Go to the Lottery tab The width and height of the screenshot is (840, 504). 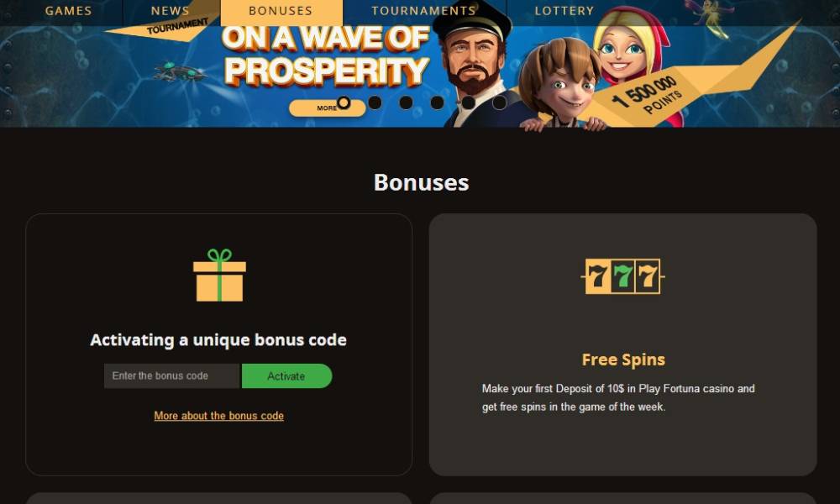[x=564, y=11]
